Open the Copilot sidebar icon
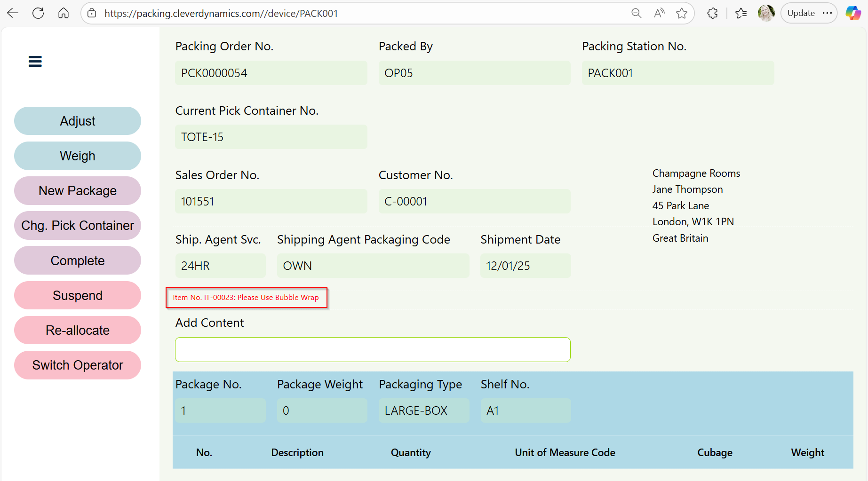Image resolution: width=868 pixels, height=481 pixels. pyautogui.click(x=853, y=13)
